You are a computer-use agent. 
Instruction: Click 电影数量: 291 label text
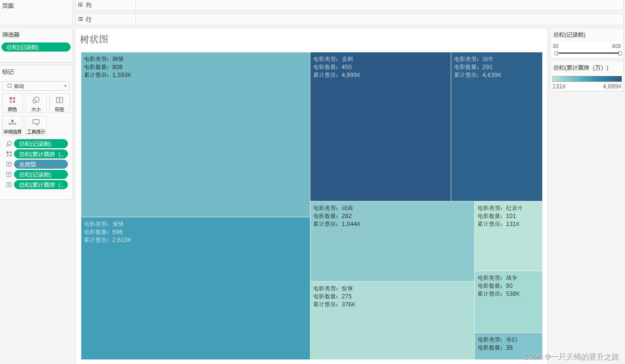coord(474,67)
